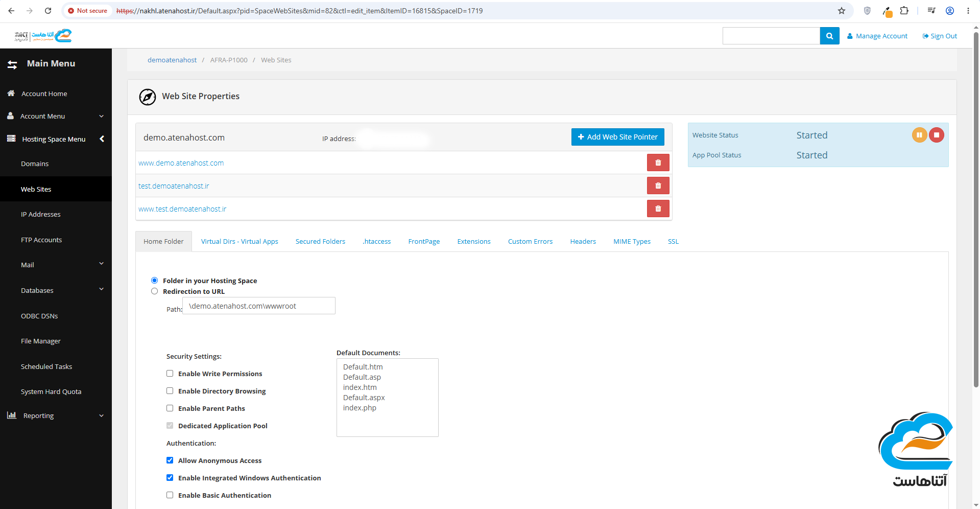The image size is (980, 509).
Task: Switch to the SSL tab
Action: point(673,242)
